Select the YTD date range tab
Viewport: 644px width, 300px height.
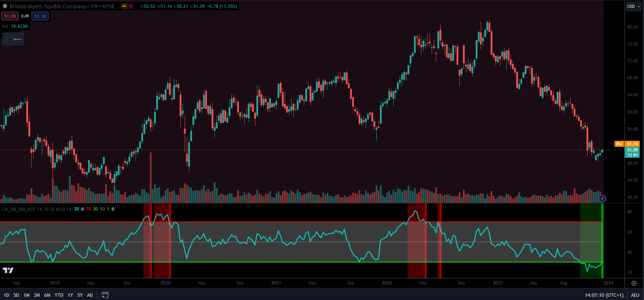[x=59, y=295]
